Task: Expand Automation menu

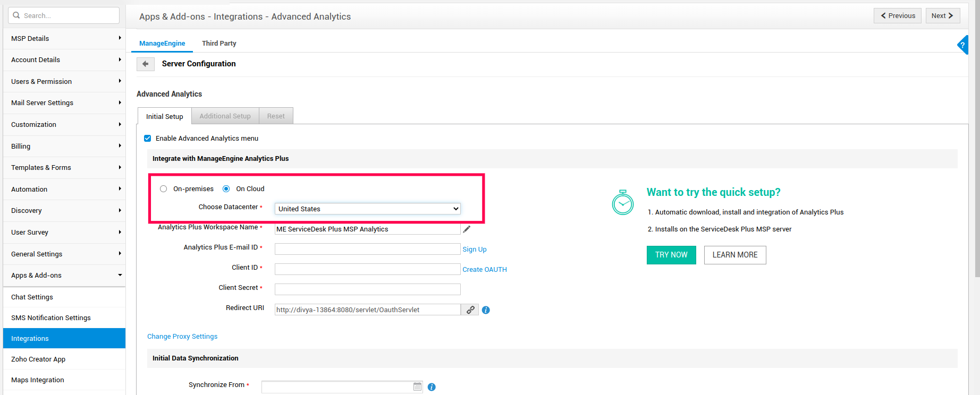Action: pyautogui.click(x=64, y=189)
